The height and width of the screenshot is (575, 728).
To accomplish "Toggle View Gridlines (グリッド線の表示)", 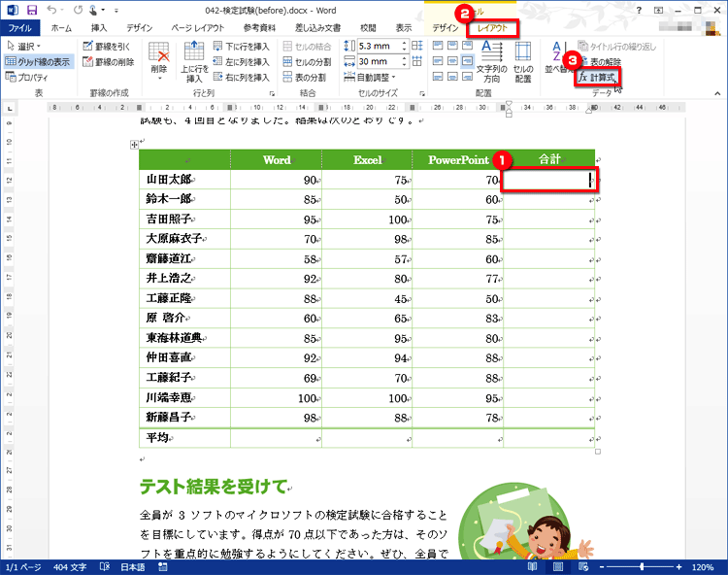I will coord(38,62).
